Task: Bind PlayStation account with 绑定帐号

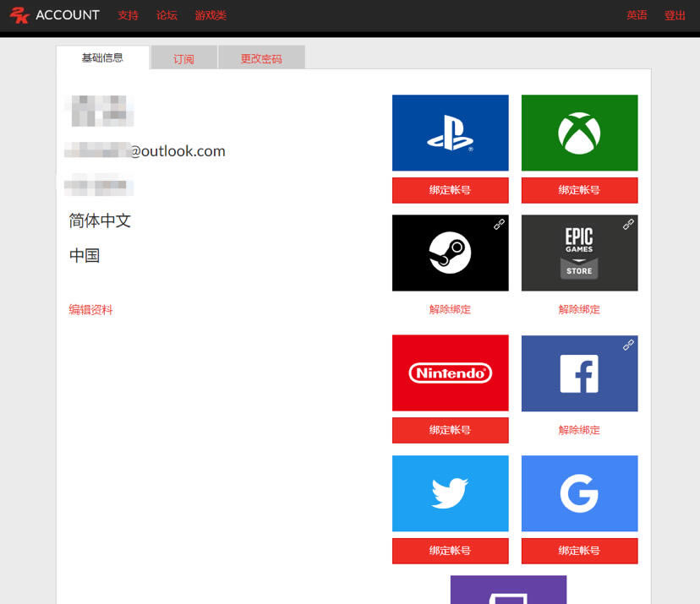Action: [x=450, y=190]
